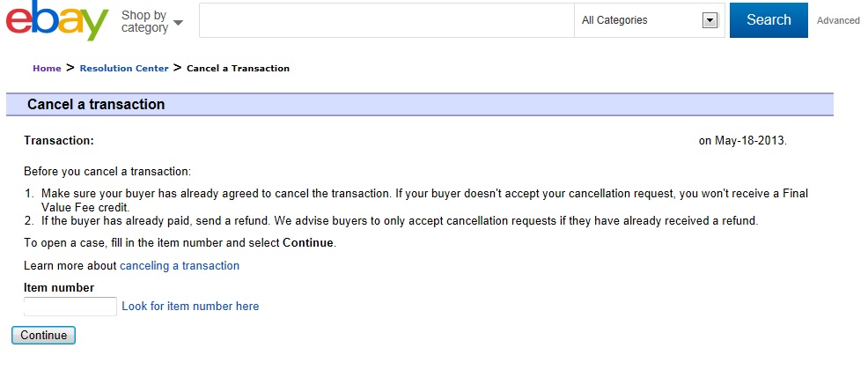868x385 pixels.
Task: Navigate to Resolution Center breadcrumb
Action: click(124, 68)
